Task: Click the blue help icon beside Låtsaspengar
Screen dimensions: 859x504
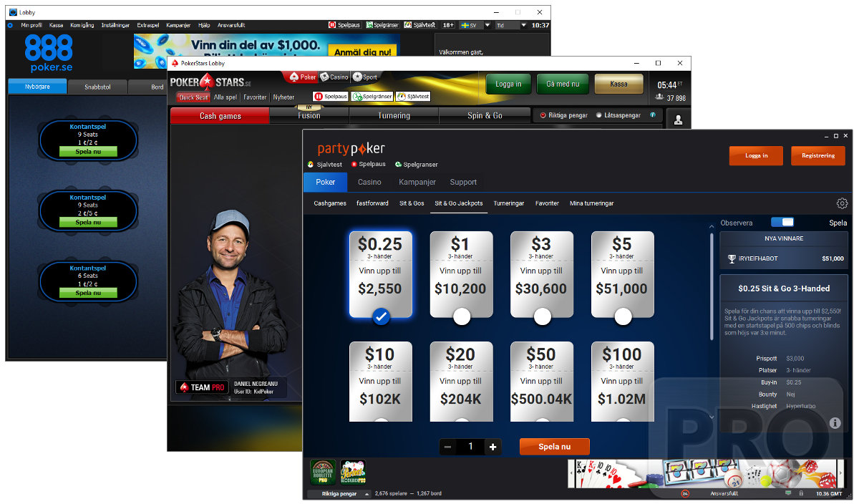Action: coord(652,115)
